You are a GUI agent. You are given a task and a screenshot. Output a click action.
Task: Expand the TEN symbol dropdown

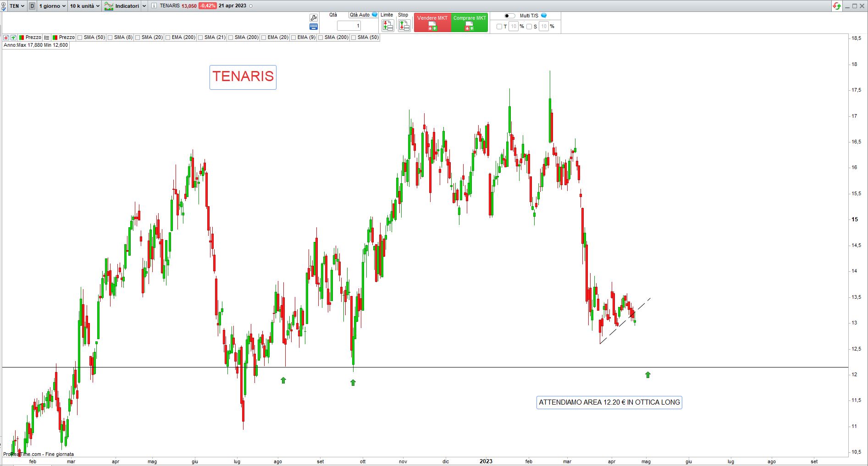[17, 6]
